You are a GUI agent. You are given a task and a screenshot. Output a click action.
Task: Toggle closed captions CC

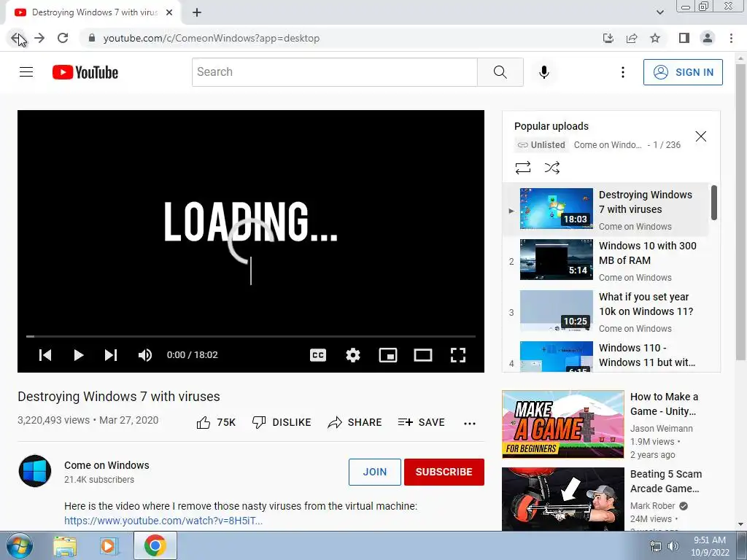click(x=318, y=355)
